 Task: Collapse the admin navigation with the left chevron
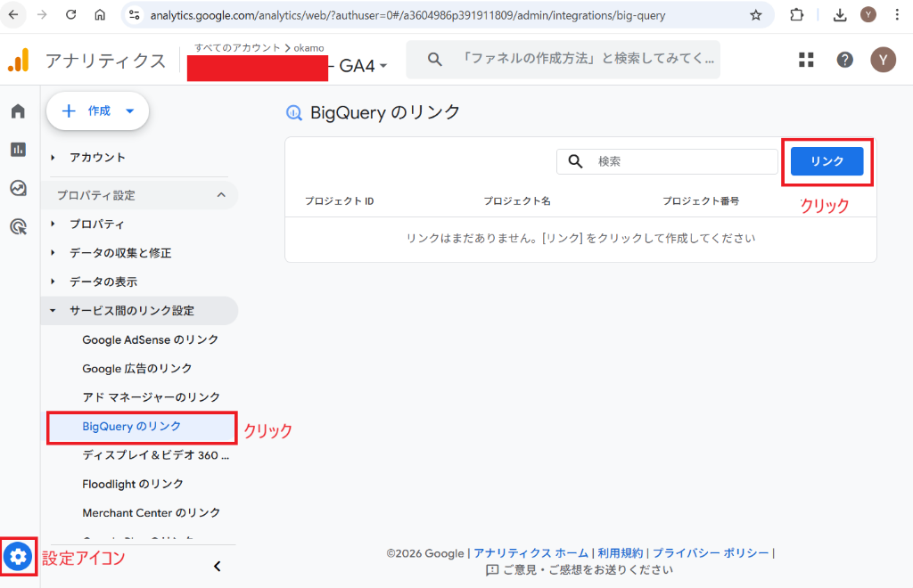[218, 567]
